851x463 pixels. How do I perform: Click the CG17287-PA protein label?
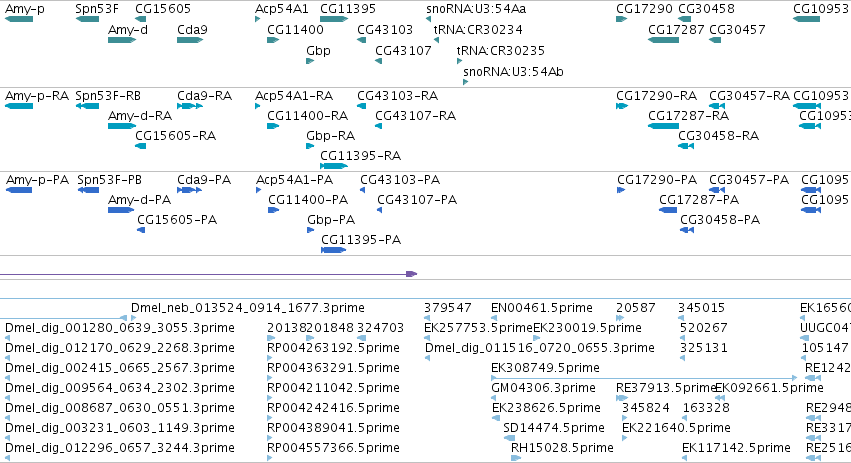[x=699, y=199]
